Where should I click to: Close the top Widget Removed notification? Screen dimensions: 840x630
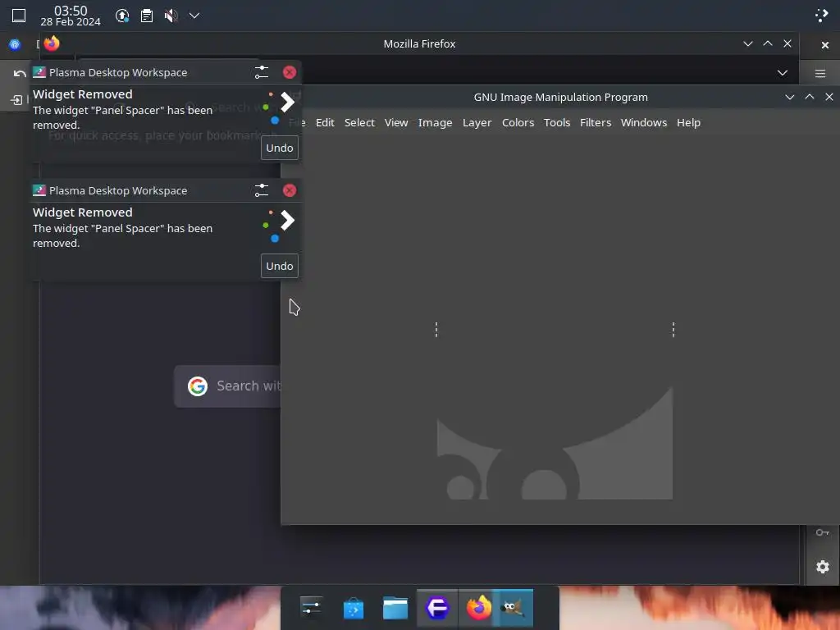290,72
